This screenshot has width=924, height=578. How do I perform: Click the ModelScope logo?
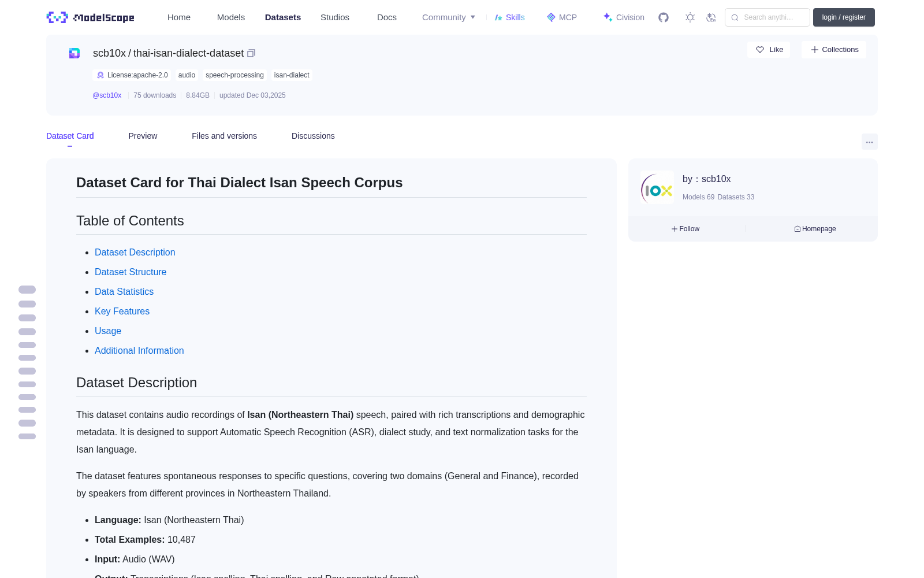click(91, 17)
